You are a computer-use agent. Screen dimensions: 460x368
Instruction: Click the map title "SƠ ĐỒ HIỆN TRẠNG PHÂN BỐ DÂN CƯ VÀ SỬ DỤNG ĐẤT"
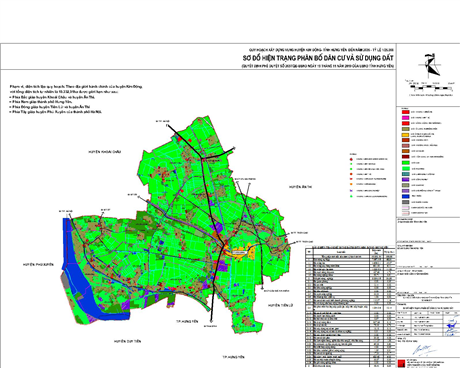[x=318, y=58]
